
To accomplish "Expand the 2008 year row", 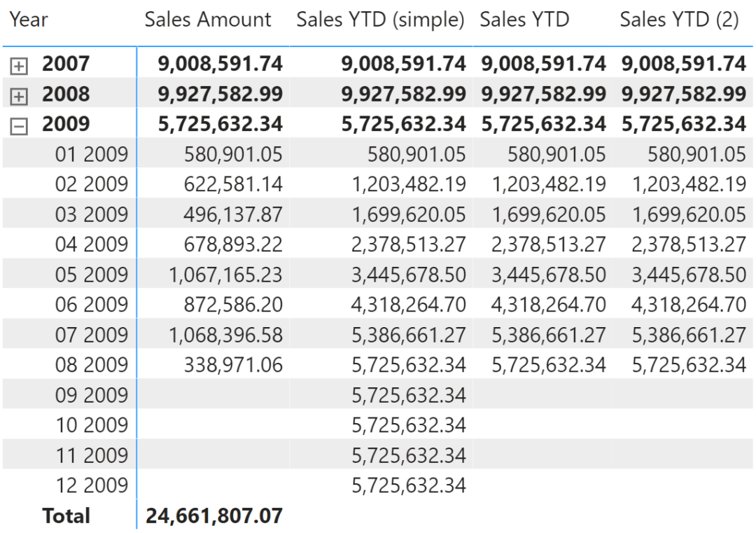I will tap(19, 97).
